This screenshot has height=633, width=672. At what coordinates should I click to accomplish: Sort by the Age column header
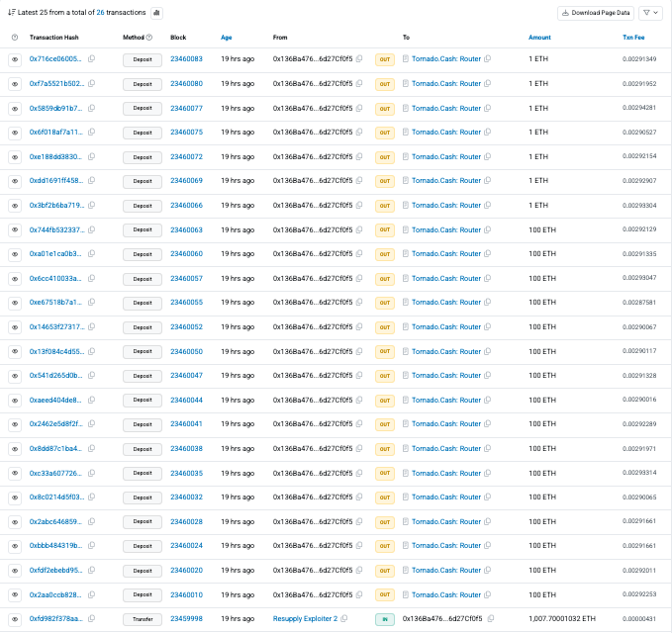pyautogui.click(x=227, y=38)
